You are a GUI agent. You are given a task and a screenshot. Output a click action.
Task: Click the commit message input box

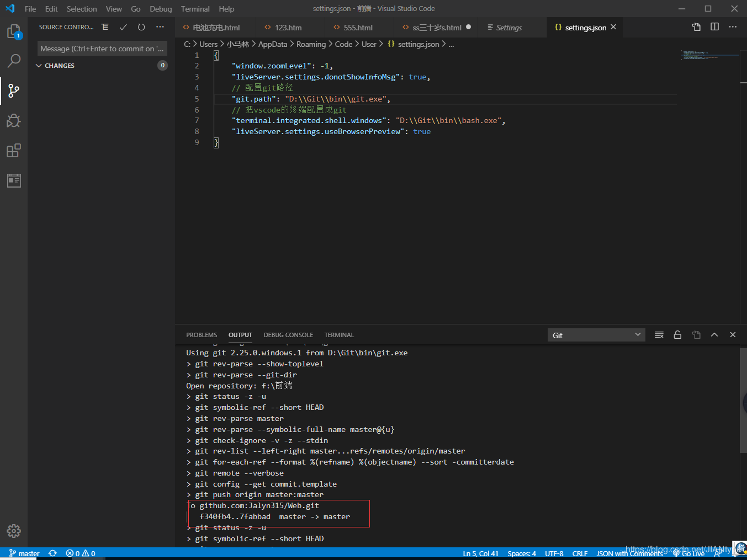pyautogui.click(x=102, y=49)
